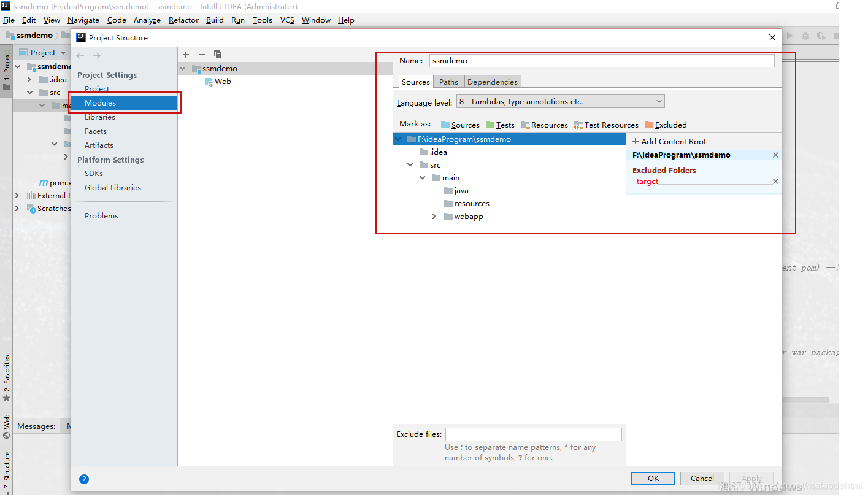This screenshot has height=497, width=868.
Task: Switch to the Sources tab
Action: point(416,82)
